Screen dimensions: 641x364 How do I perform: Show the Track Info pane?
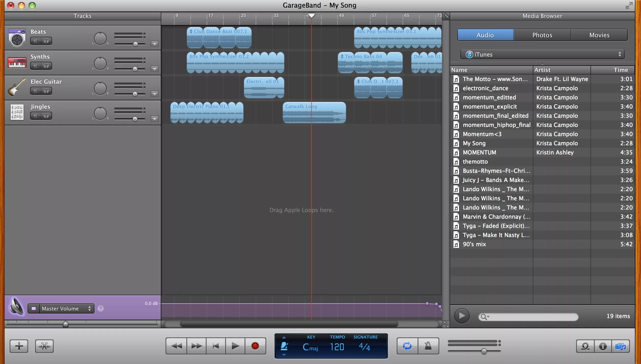(603, 346)
